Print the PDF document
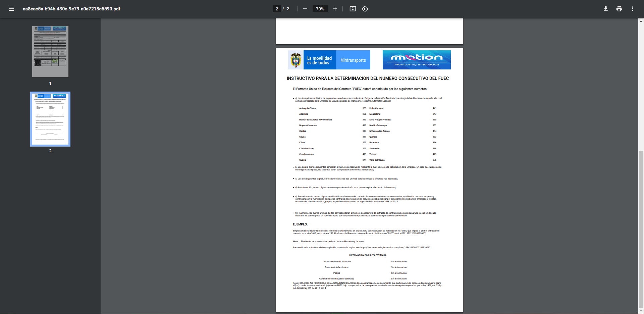Viewport: 644px width, 314px height. tap(619, 9)
